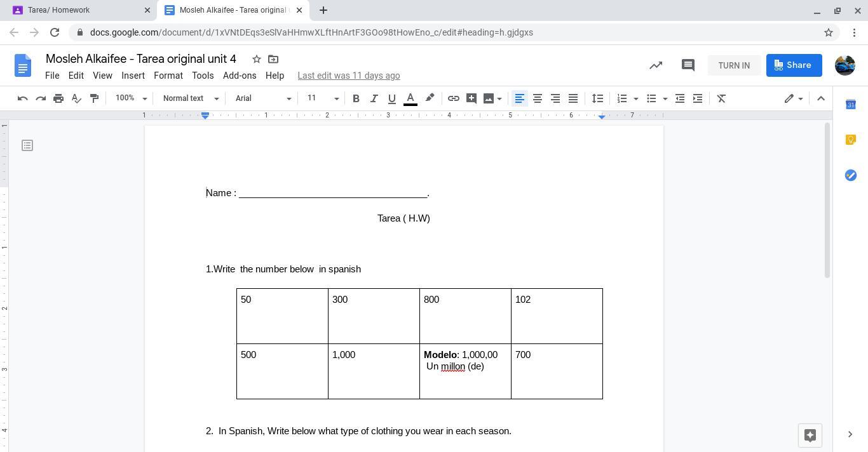The width and height of the screenshot is (868, 452).
Task: Open the highlight color picker
Action: pyautogui.click(x=430, y=98)
